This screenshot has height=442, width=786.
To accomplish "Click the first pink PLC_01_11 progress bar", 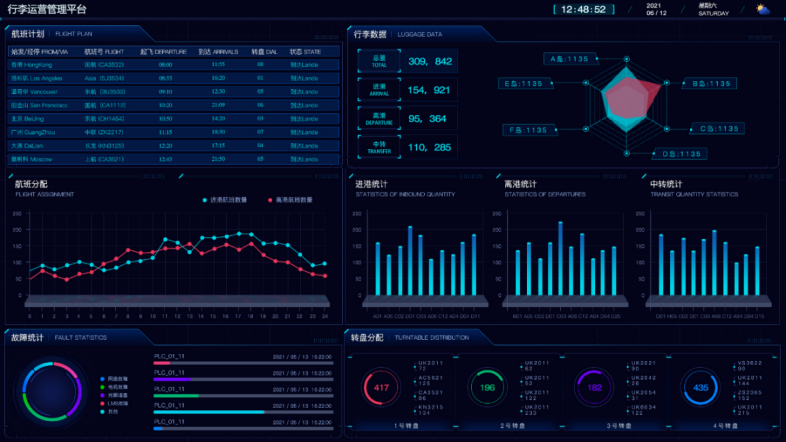I will click(x=244, y=363).
